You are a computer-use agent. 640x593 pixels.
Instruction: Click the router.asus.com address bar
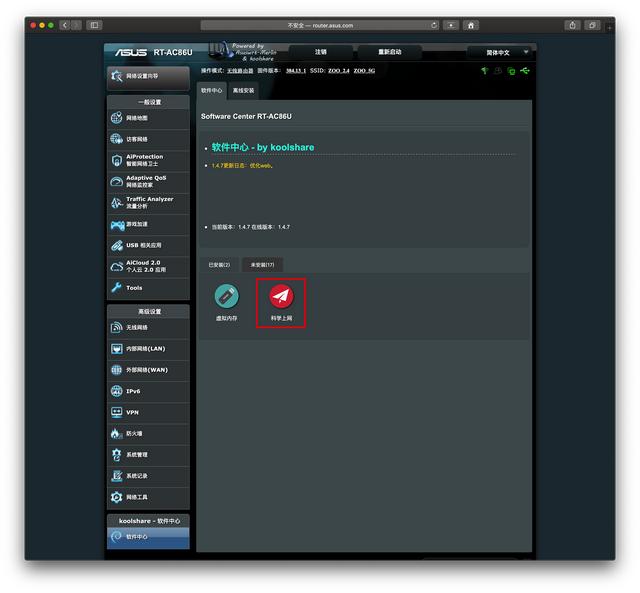(x=320, y=25)
